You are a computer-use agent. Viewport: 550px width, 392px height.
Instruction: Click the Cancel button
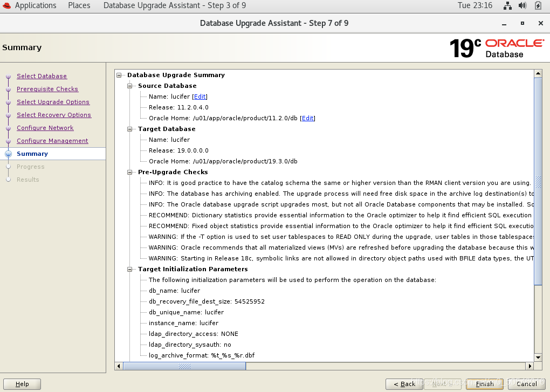526,384
